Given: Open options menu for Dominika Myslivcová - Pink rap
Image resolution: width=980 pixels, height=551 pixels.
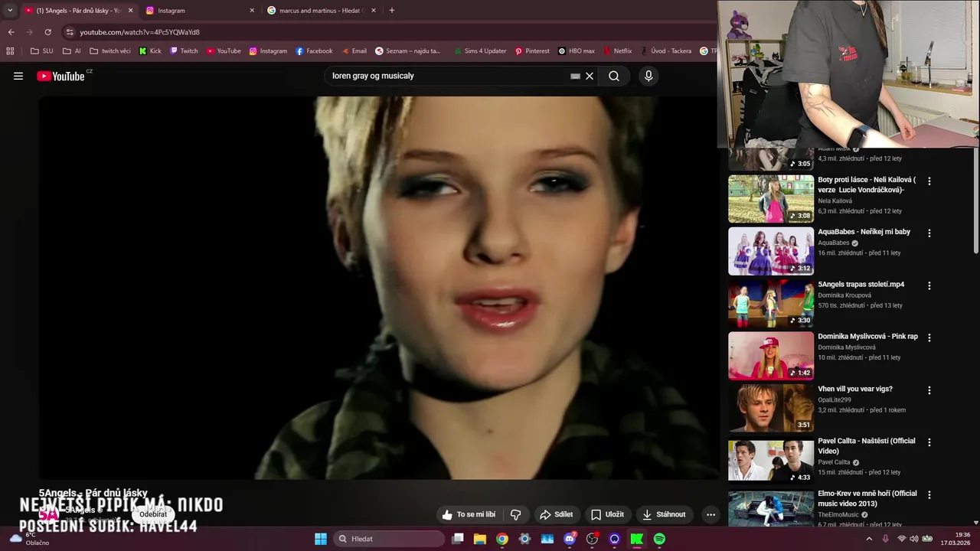Looking at the screenshot, I should point(929,337).
